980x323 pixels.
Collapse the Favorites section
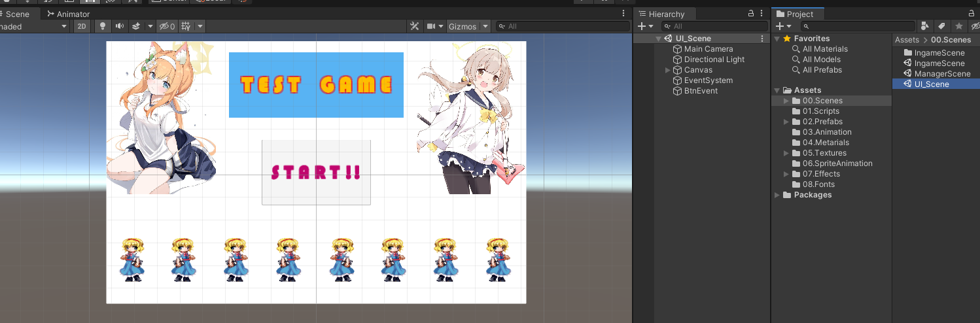[x=777, y=39]
